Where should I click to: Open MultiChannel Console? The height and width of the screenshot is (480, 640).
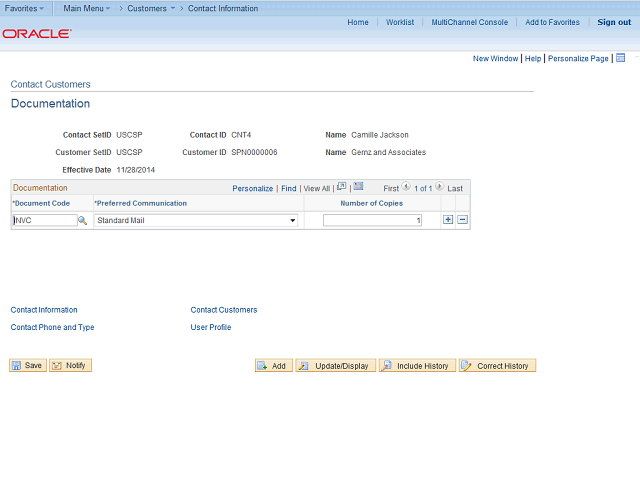pos(470,22)
